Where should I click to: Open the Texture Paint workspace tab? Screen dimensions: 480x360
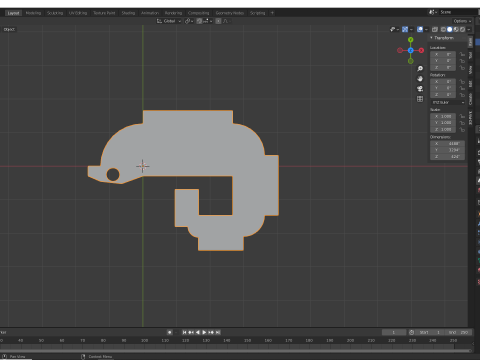click(x=104, y=13)
